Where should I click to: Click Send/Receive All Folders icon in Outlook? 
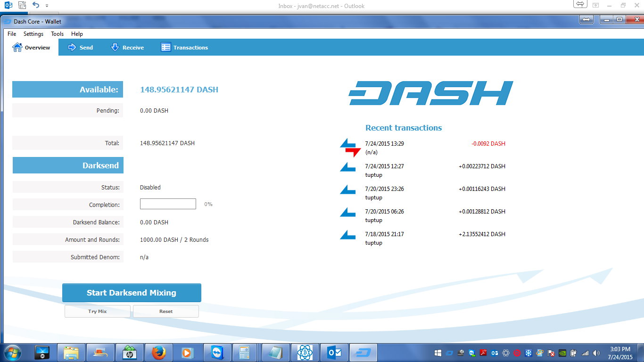tap(22, 6)
